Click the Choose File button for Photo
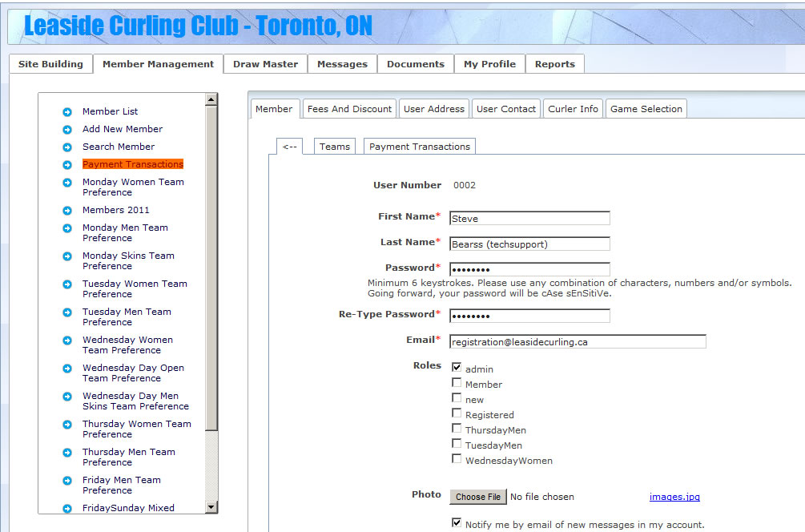Image resolution: width=805 pixels, height=532 pixels. tap(478, 497)
